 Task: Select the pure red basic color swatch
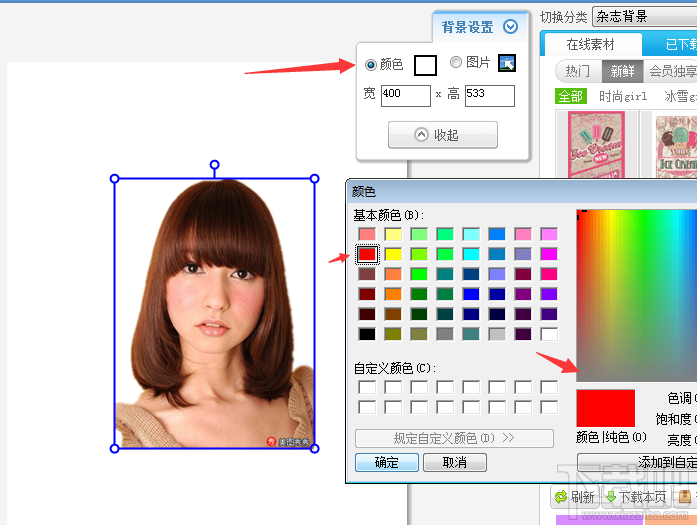tap(367, 254)
